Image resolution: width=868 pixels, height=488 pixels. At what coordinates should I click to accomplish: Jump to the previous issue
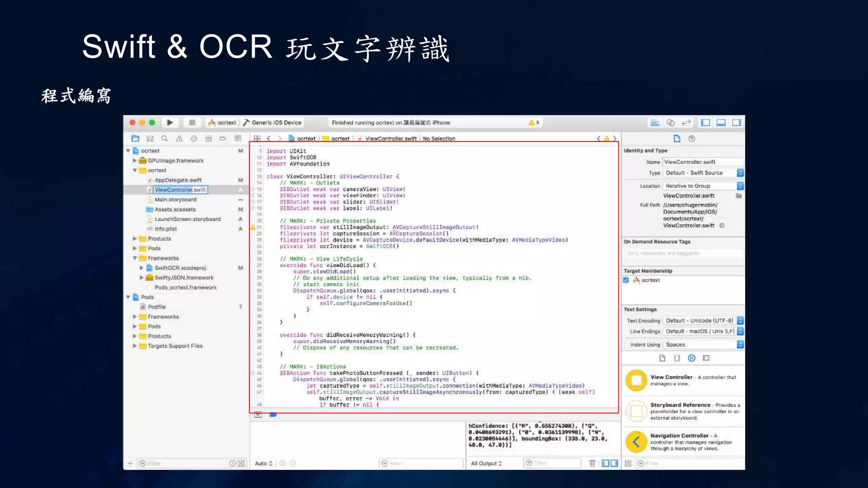pos(598,139)
